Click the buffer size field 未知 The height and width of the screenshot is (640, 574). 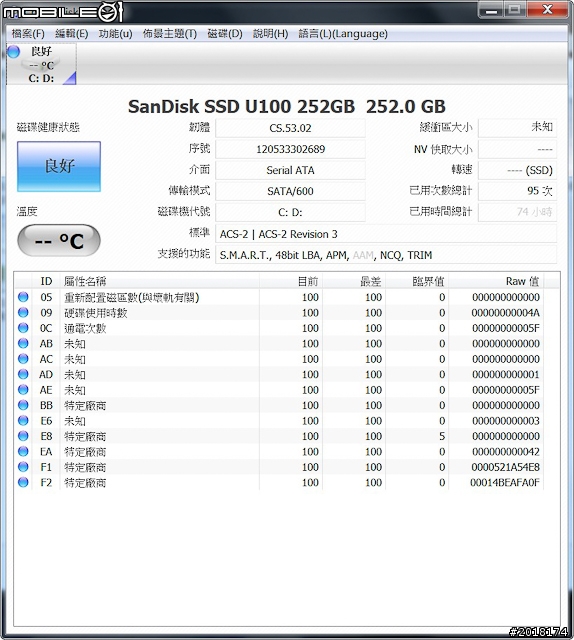click(517, 128)
